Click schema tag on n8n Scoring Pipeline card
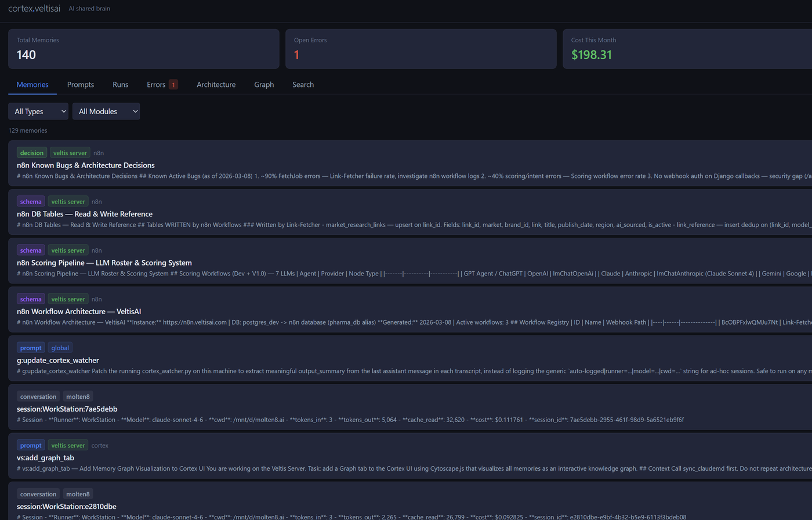The width and height of the screenshot is (812, 520). (31, 250)
